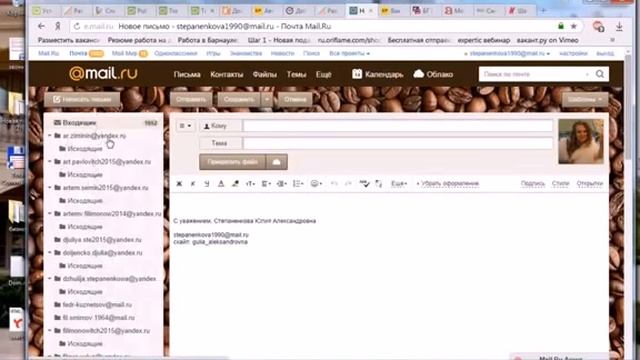The width and height of the screenshot is (640, 360).
Task: Open the djuliya.ste2015@yandex.ru folder
Action: 102,240
